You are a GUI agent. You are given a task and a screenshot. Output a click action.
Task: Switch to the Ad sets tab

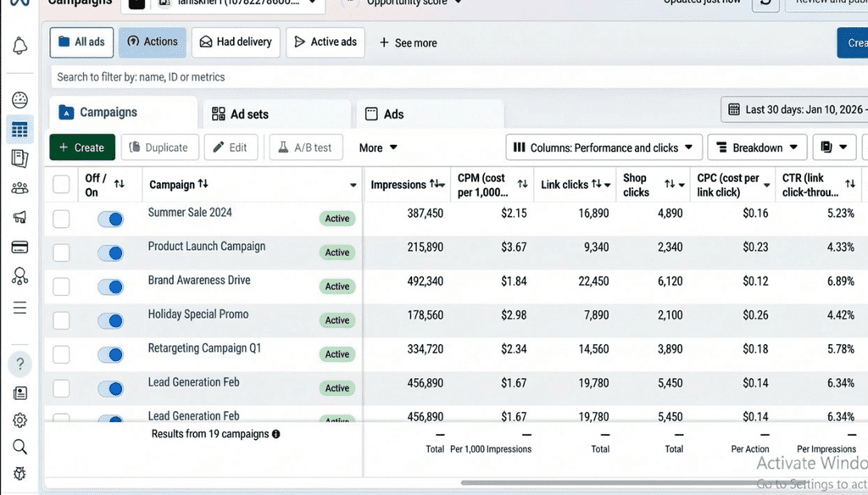point(276,114)
